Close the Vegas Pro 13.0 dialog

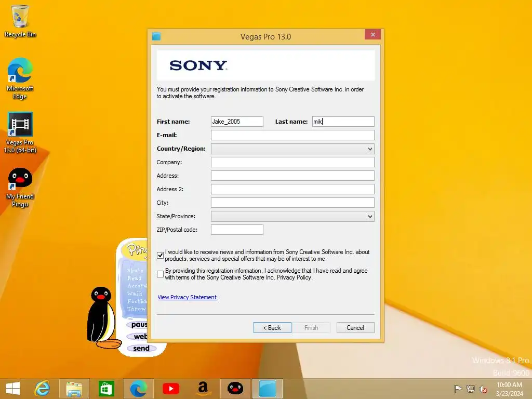coord(373,35)
